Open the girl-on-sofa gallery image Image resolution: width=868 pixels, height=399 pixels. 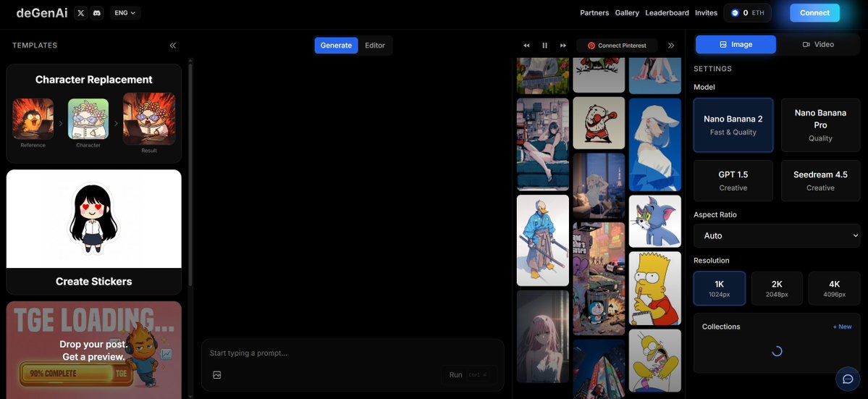pyautogui.click(x=543, y=144)
